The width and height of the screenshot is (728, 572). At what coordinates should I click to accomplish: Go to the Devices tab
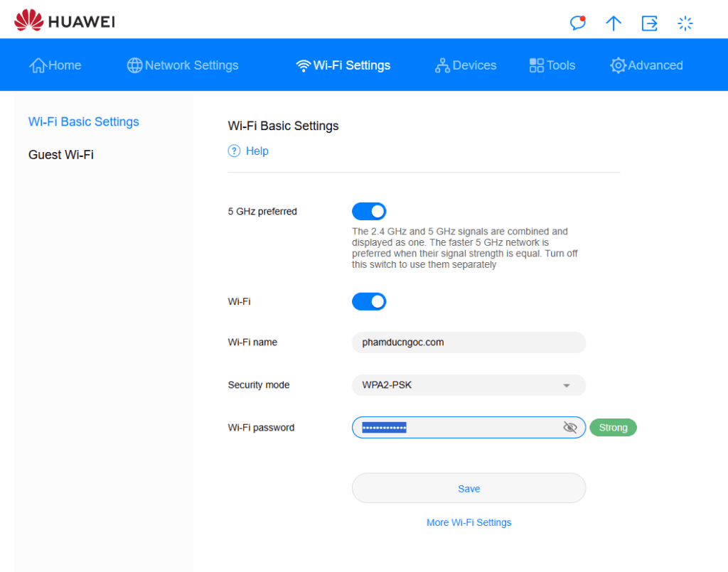pyautogui.click(x=466, y=65)
